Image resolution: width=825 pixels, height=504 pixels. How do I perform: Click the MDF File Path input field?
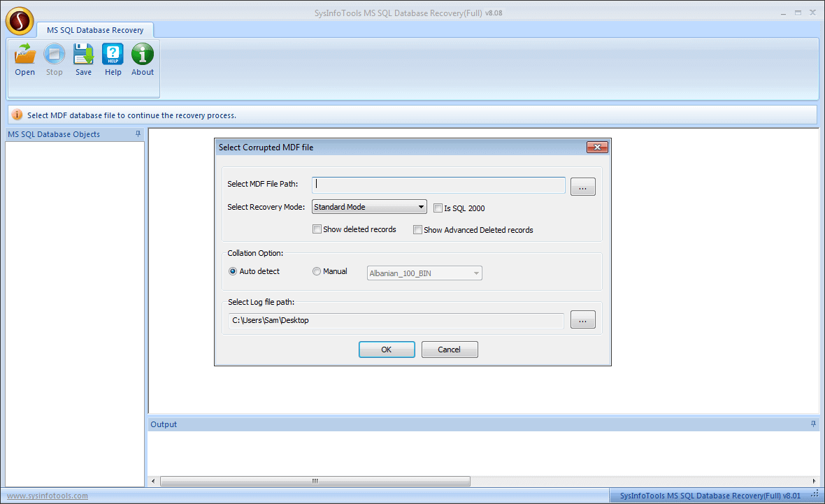(x=438, y=185)
